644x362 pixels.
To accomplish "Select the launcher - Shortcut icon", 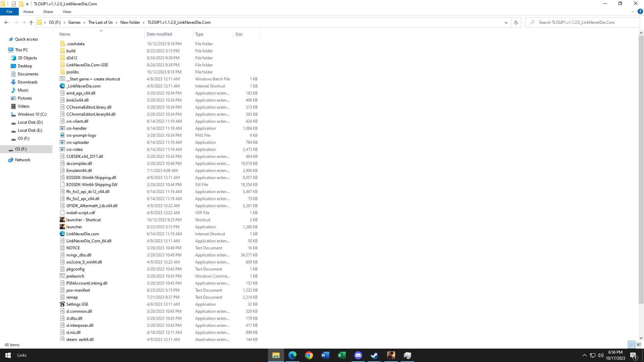I will coord(62,220).
